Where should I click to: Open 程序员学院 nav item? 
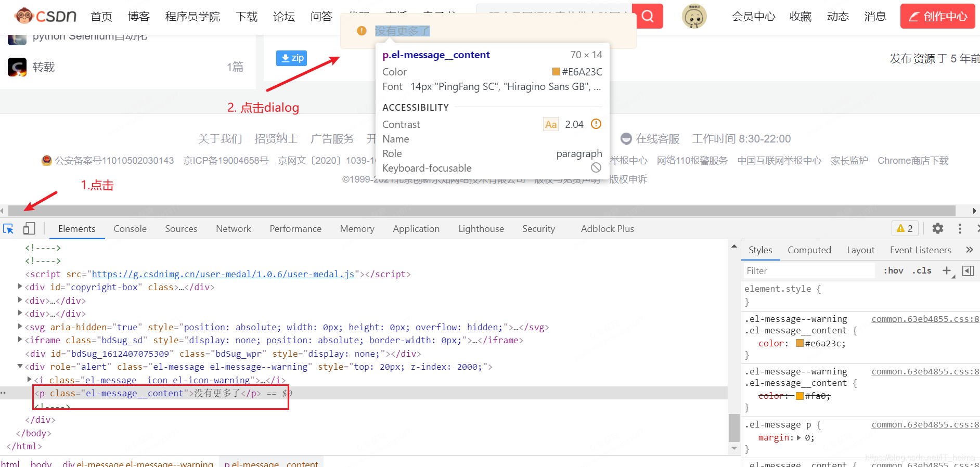192,17
